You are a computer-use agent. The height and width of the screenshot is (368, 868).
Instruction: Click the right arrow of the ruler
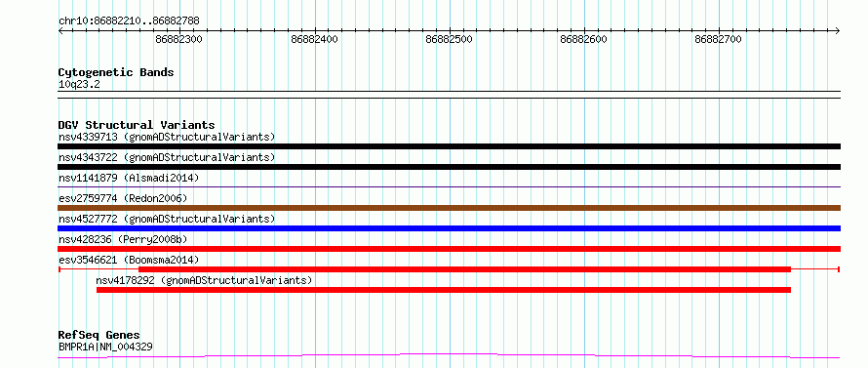[838, 30]
